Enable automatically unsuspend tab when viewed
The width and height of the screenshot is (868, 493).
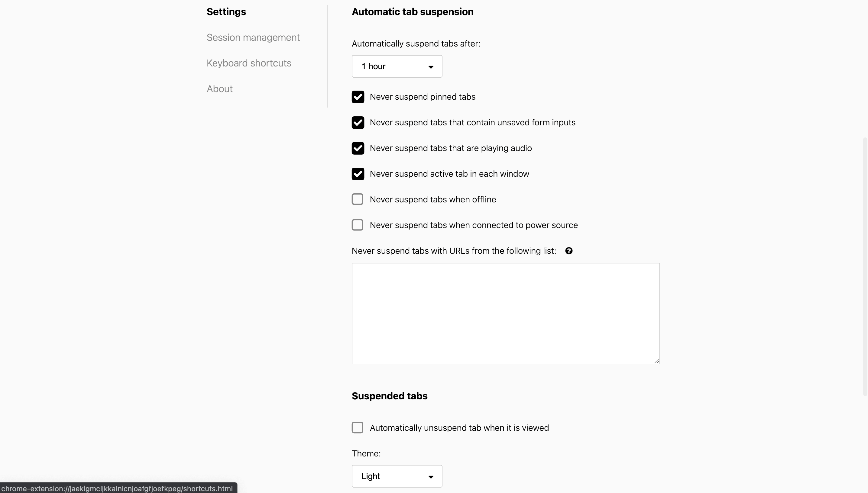pyautogui.click(x=357, y=428)
